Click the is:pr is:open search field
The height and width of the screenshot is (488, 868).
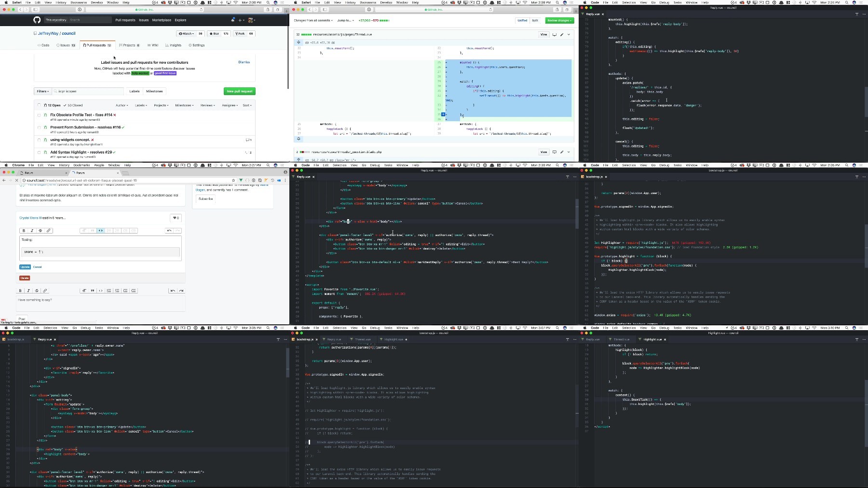pos(88,91)
